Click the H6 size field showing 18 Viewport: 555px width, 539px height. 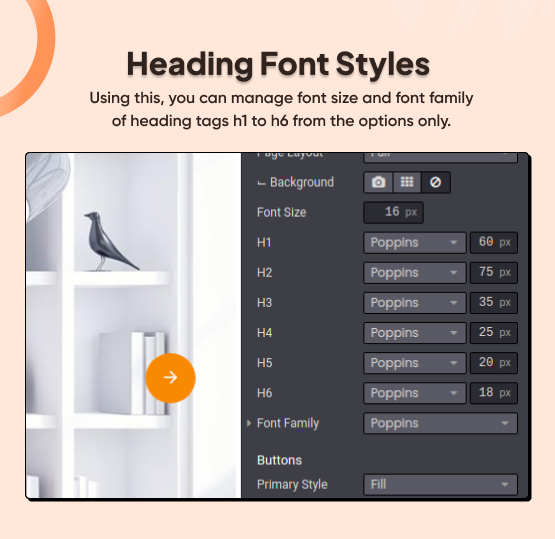click(494, 393)
